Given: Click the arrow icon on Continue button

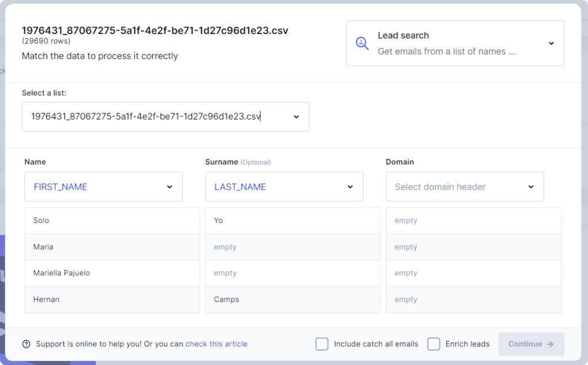Looking at the screenshot, I should 550,344.
